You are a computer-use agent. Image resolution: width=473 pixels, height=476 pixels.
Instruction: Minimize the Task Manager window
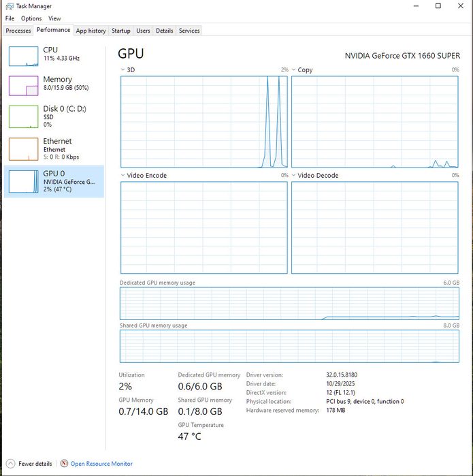(x=416, y=6)
